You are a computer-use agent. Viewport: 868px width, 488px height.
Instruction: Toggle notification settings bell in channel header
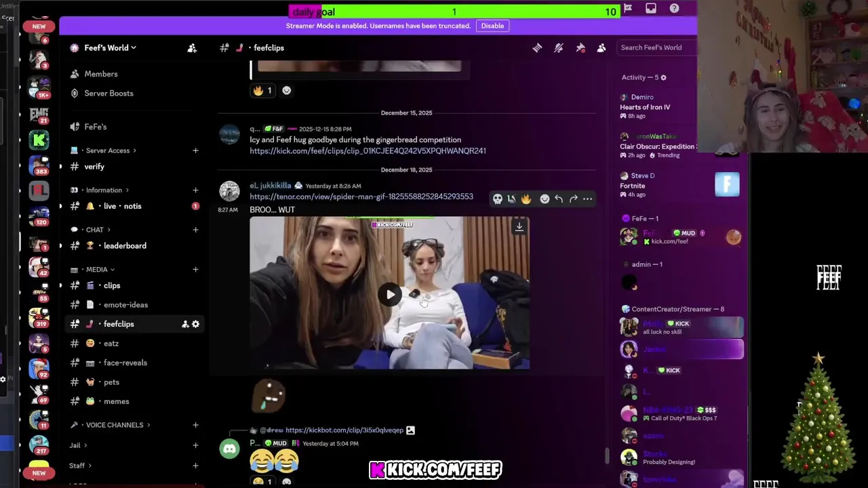click(559, 48)
